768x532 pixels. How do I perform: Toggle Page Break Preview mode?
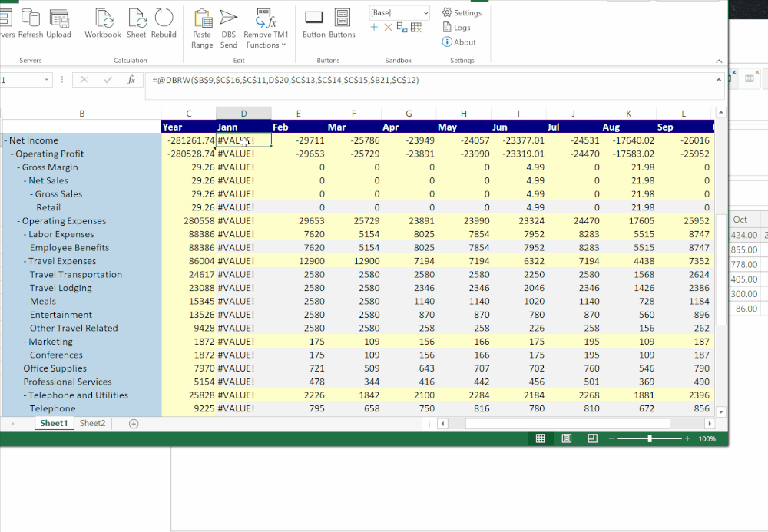click(591, 438)
